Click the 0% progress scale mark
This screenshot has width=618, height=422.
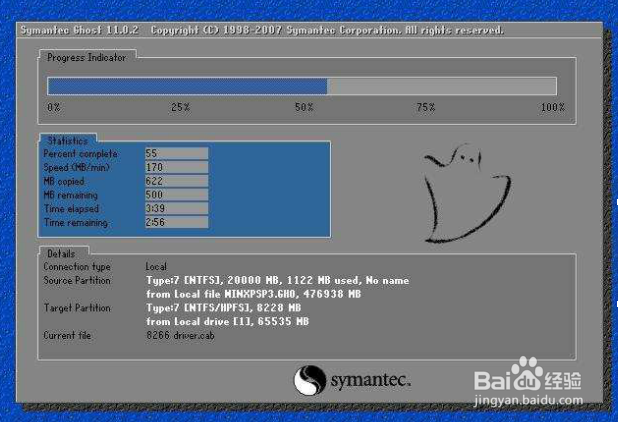coord(54,107)
